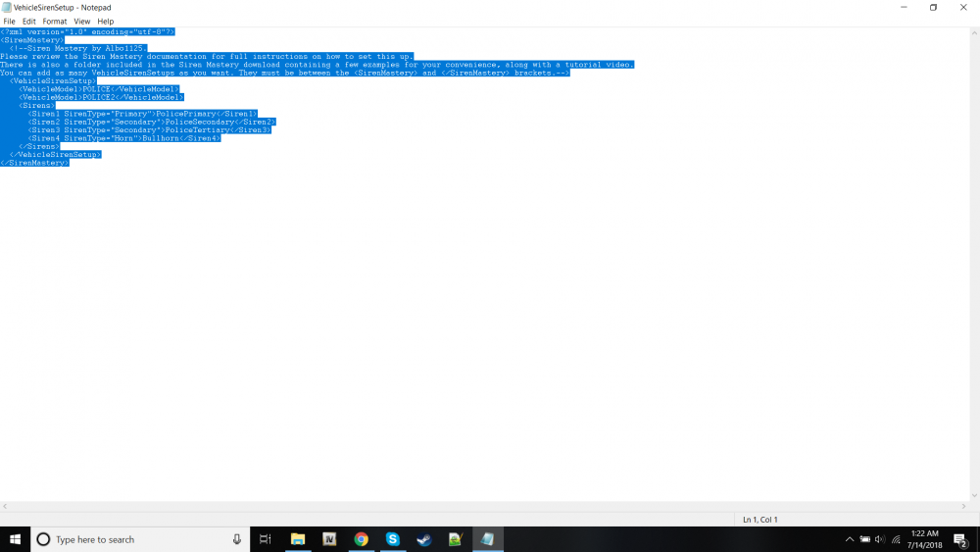The height and width of the screenshot is (552, 980).
Task: Click the Siren2 PoliceSecondary line
Action: pos(152,122)
